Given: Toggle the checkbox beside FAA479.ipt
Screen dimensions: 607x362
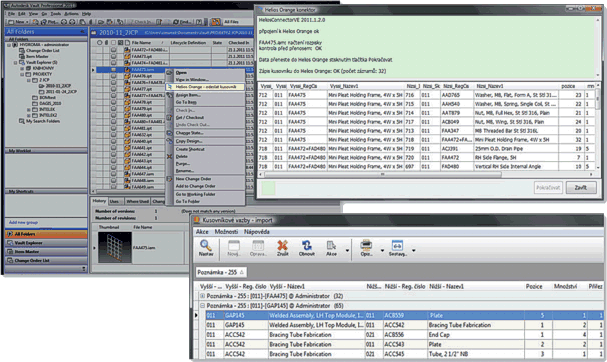Looking at the screenshot, I should click(x=113, y=109).
